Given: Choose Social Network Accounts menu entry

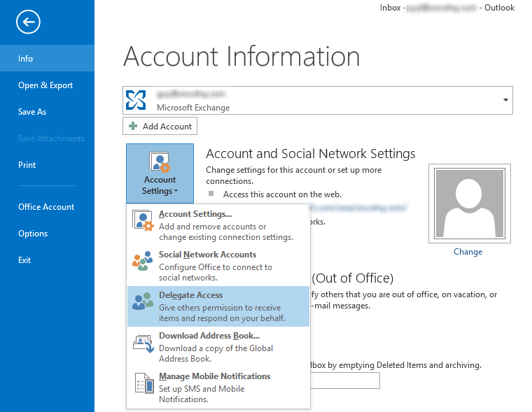Looking at the screenshot, I should pos(218,266).
